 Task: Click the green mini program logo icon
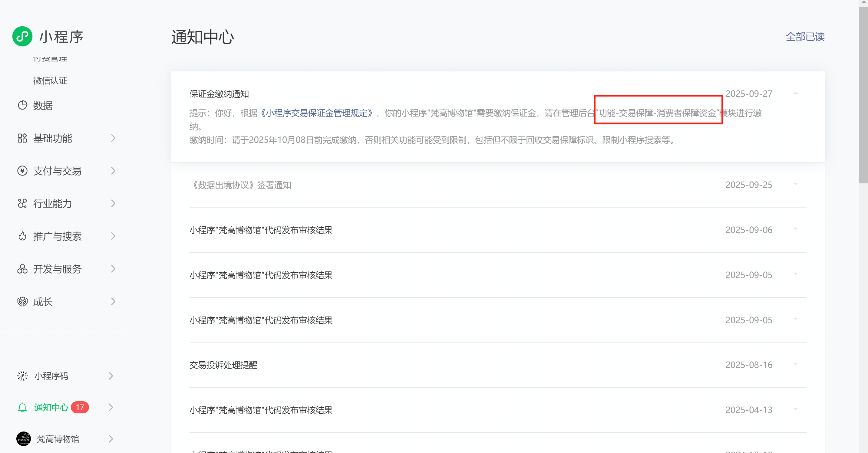pos(22,36)
